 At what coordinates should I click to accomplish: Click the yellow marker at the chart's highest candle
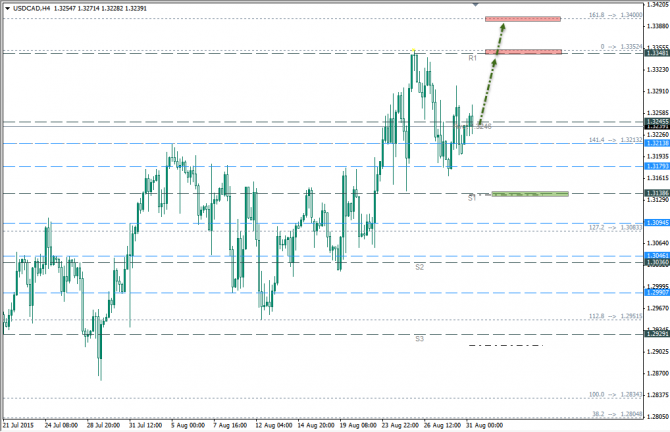tap(413, 50)
